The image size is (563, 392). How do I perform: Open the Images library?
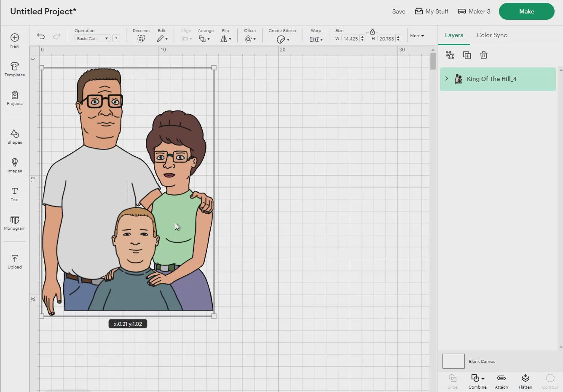point(15,165)
